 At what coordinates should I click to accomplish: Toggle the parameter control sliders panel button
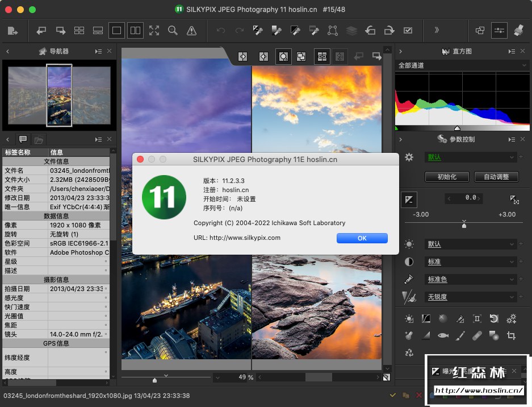pos(499,31)
